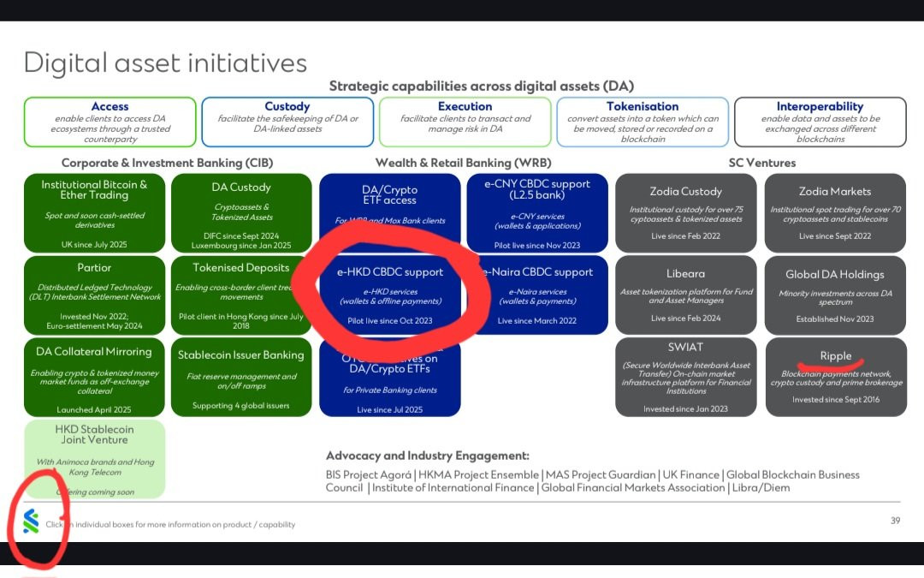Open the Ripple box

[x=836, y=377]
